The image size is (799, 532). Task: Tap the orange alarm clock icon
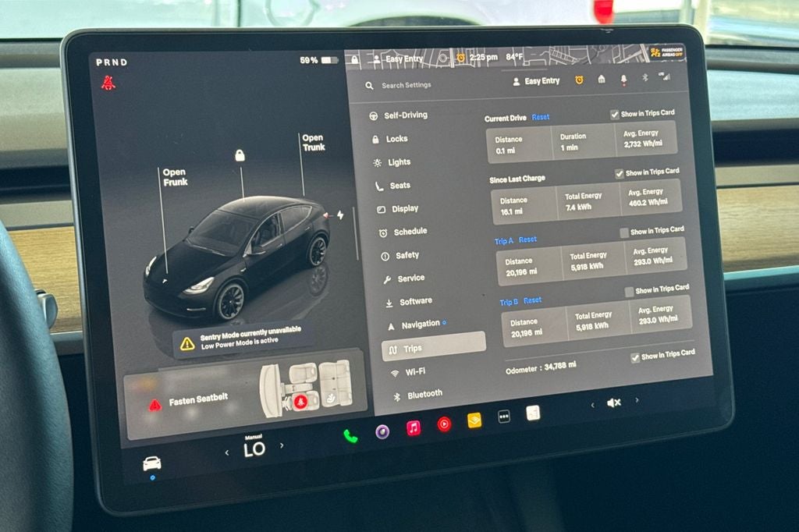point(579,80)
